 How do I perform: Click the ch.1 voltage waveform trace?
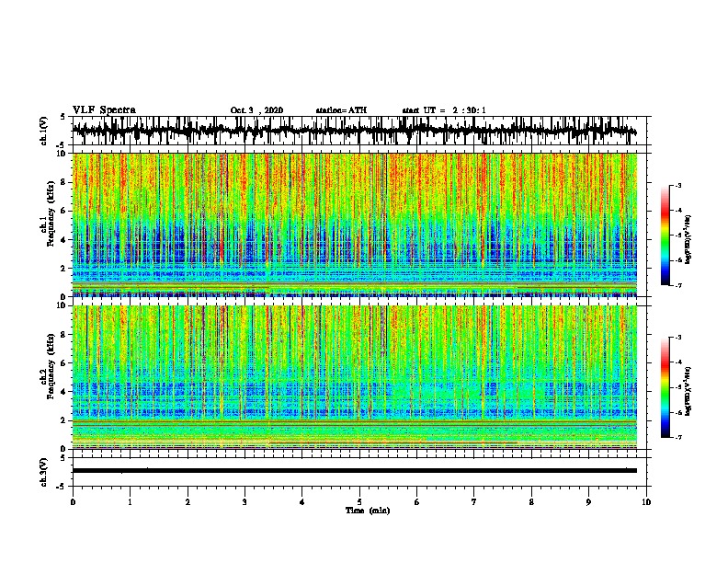coord(354,131)
